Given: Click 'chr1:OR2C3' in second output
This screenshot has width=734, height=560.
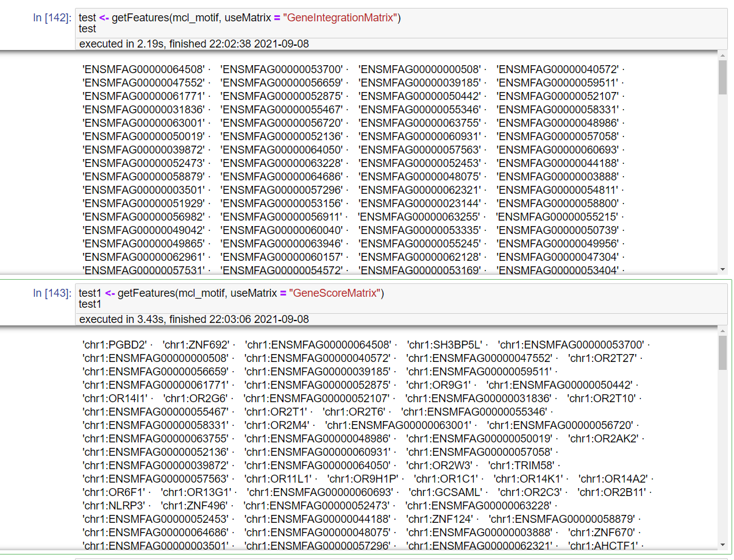Looking at the screenshot, I should point(530,492).
